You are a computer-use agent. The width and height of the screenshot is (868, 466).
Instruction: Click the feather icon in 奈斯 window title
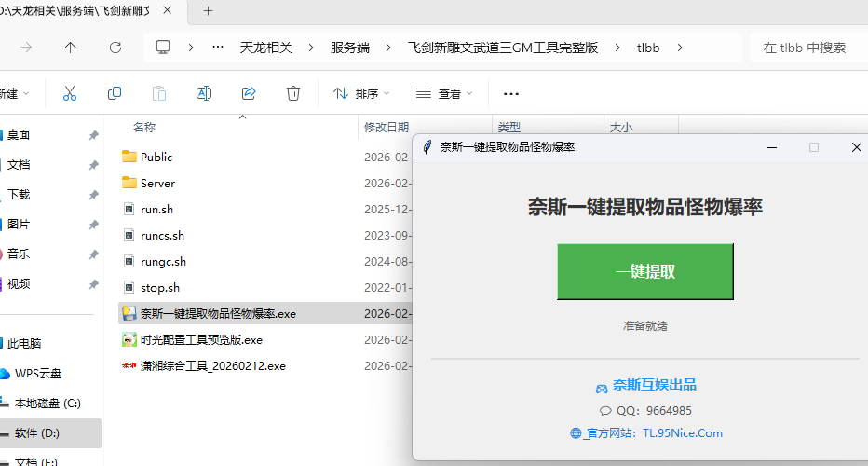coord(427,147)
